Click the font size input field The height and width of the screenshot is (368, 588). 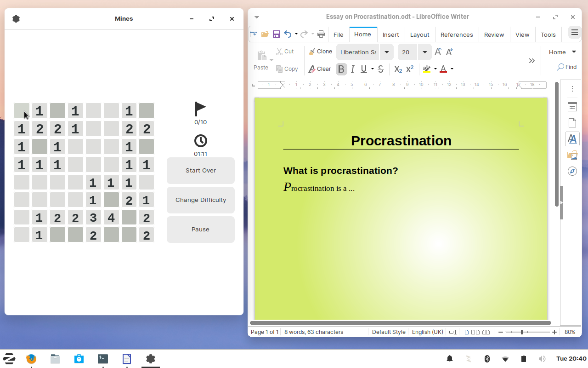[408, 52]
